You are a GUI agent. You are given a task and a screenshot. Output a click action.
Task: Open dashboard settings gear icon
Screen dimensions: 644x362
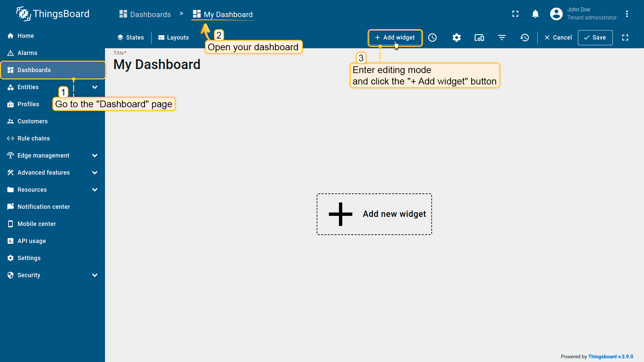pyautogui.click(x=457, y=38)
